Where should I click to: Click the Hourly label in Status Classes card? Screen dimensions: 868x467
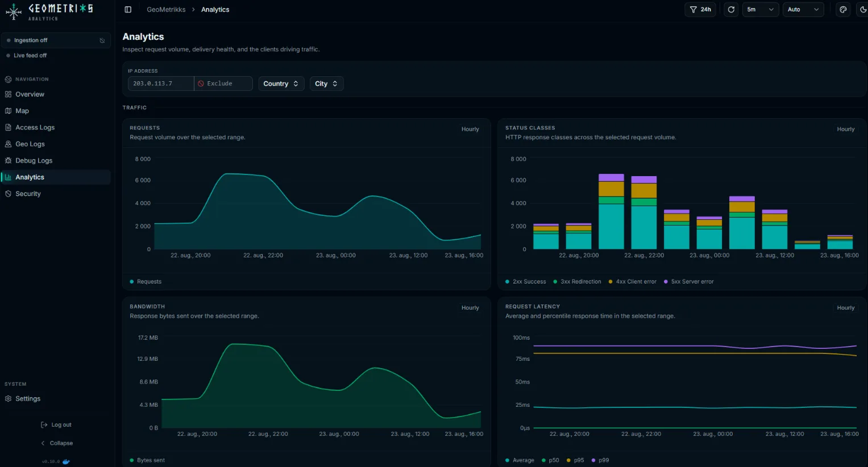click(x=846, y=130)
